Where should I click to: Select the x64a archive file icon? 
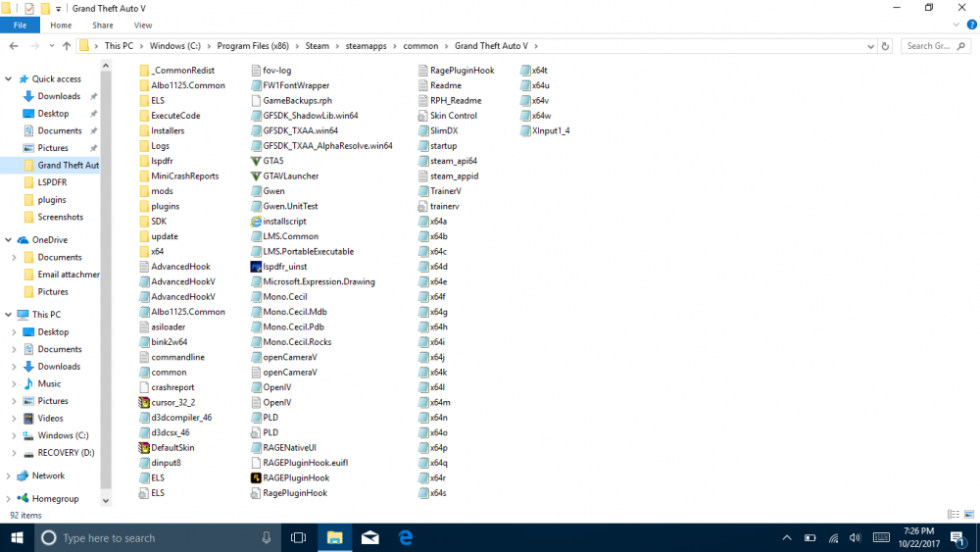422,222
